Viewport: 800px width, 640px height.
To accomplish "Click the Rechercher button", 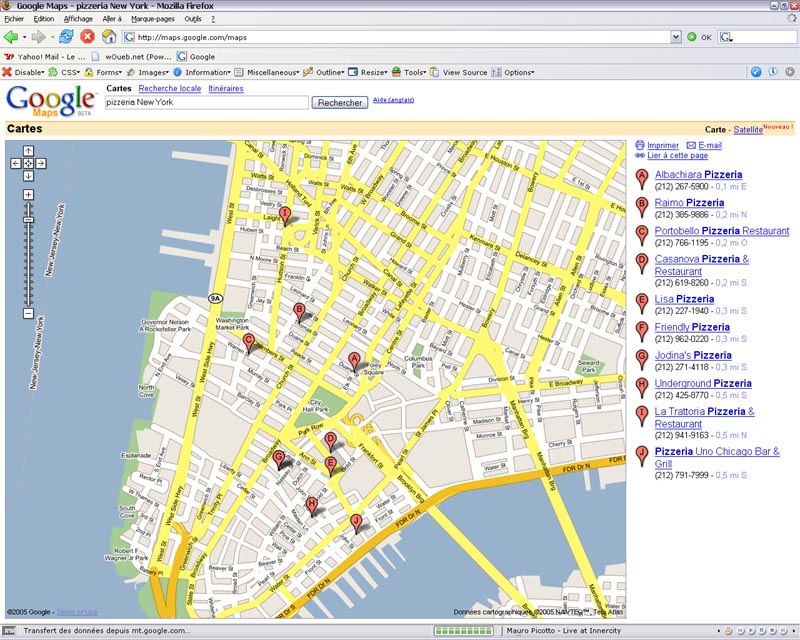I will [340, 103].
